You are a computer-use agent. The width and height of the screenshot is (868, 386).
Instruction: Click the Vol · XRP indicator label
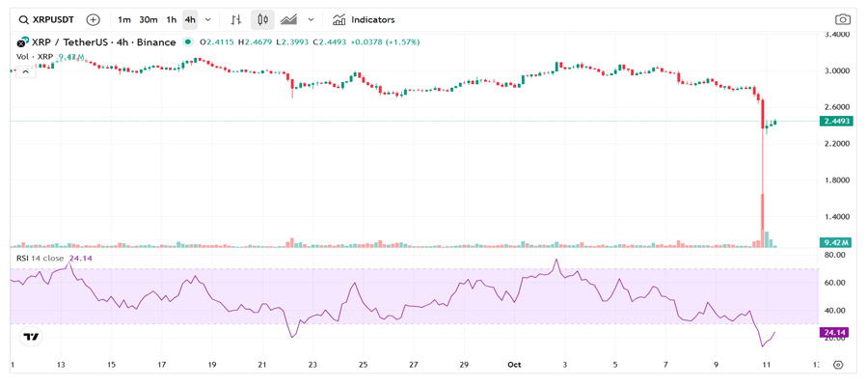click(34, 58)
